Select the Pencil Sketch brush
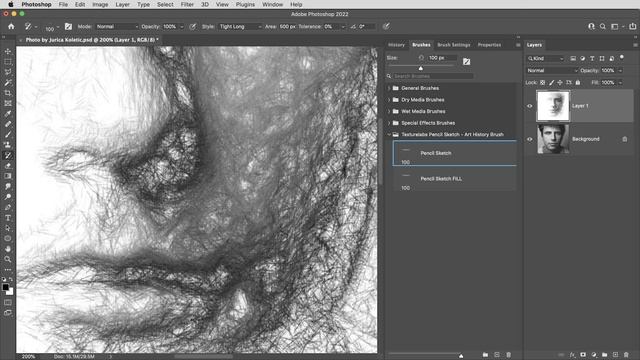The width and height of the screenshot is (640, 360). (x=454, y=153)
